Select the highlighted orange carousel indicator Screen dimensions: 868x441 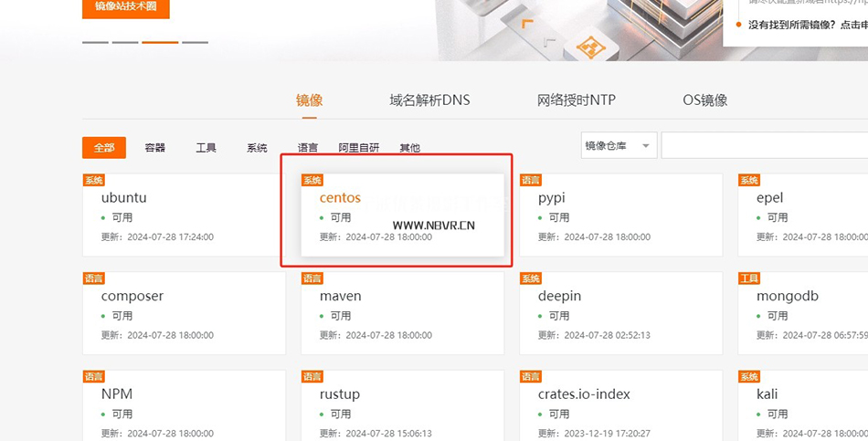tap(160, 42)
